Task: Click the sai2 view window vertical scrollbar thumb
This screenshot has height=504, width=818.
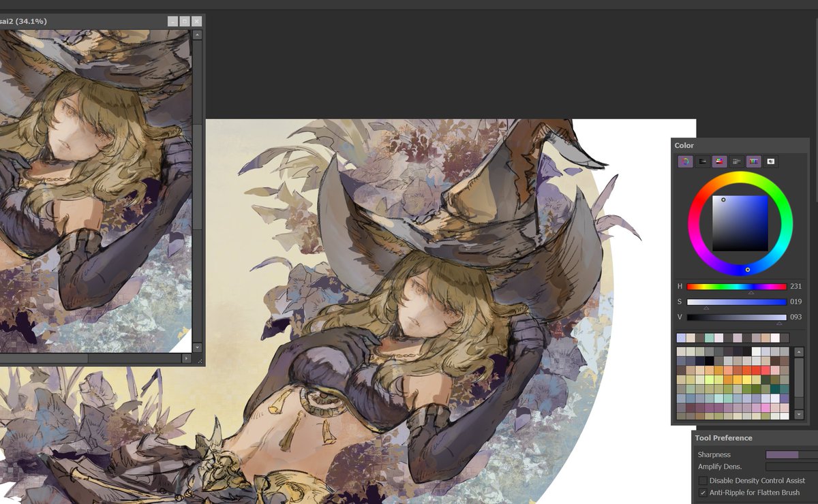Action: (197, 177)
